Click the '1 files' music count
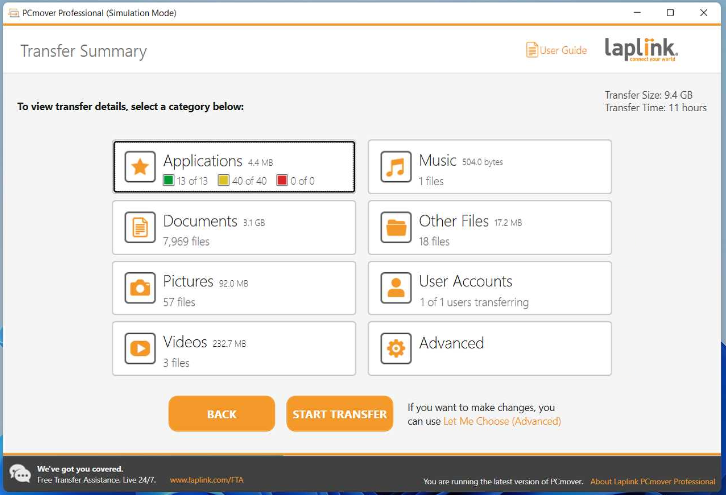The width and height of the screenshot is (726, 495). coord(431,181)
